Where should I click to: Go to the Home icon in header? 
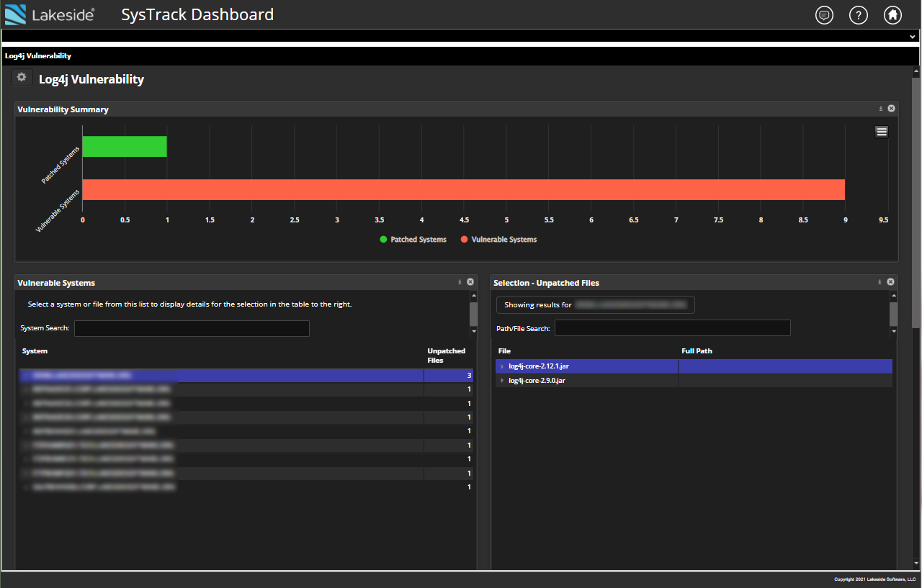pyautogui.click(x=893, y=14)
